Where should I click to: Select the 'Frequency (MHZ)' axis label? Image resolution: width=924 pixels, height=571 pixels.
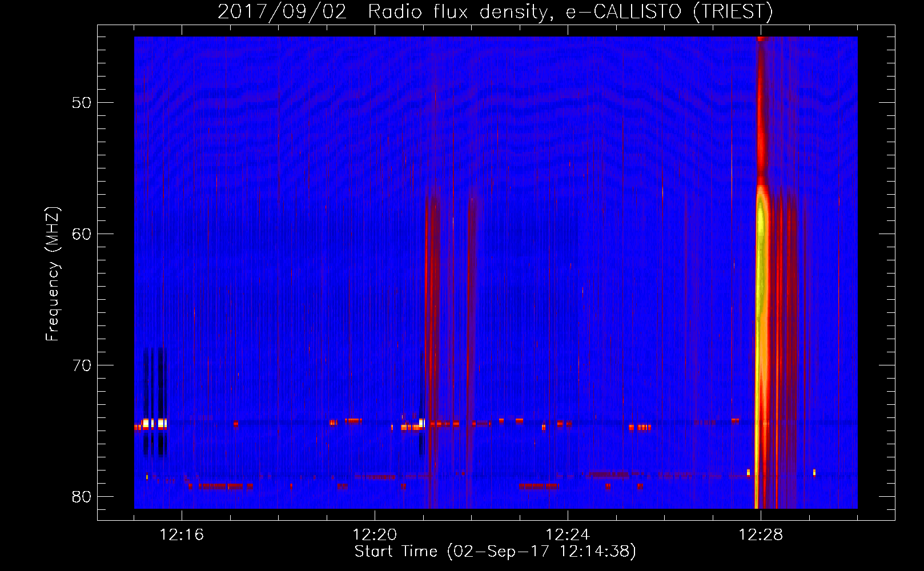point(53,274)
